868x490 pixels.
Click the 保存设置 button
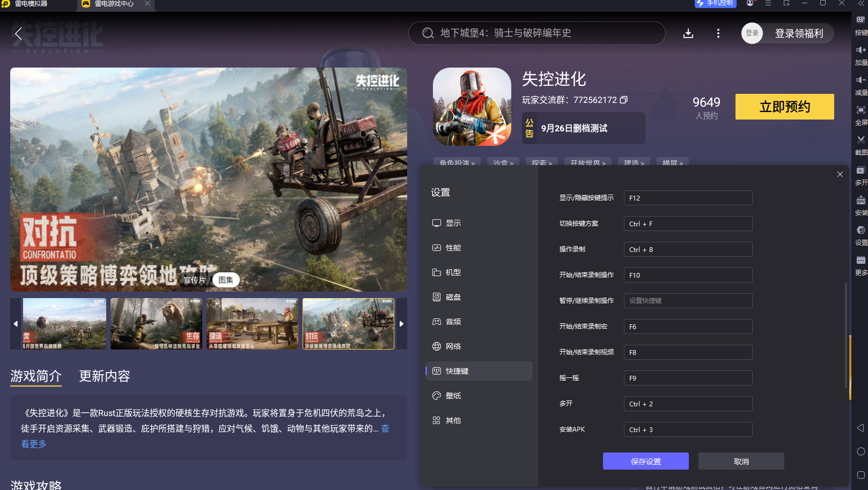coord(646,461)
